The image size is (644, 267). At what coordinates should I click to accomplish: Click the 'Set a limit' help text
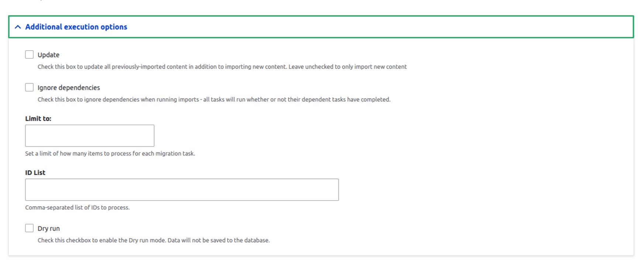point(110,154)
